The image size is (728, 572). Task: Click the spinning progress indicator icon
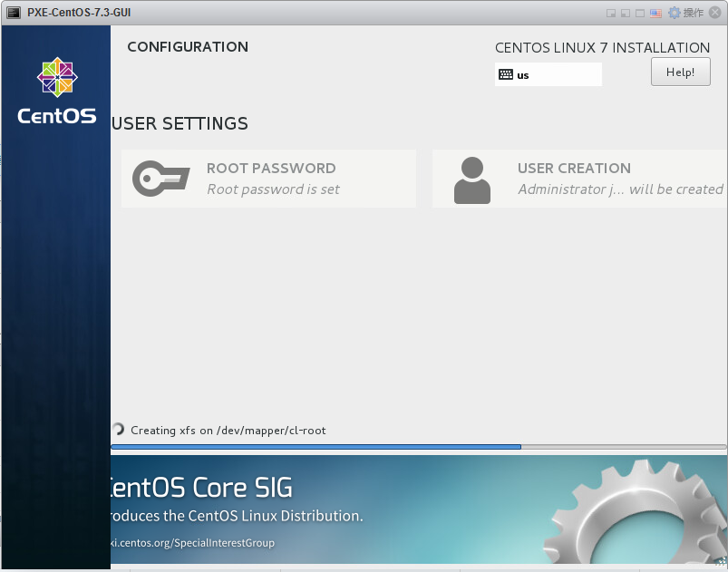[x=119, y=429]
